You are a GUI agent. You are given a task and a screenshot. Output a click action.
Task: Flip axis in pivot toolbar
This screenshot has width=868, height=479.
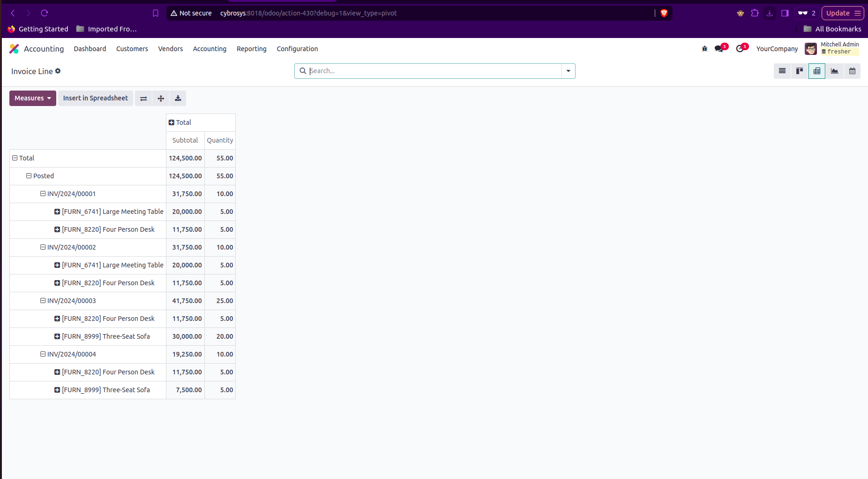[x=143, y=98]
